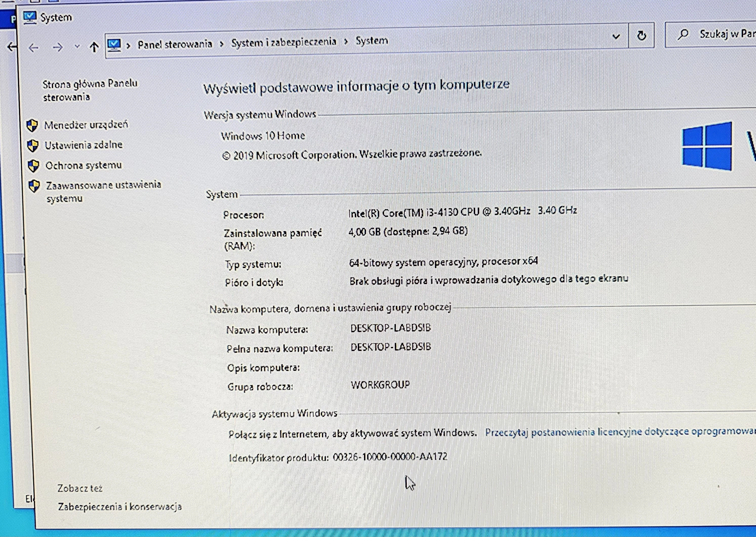Click the Połącz się z Internetem activation text

pos(353,433)
